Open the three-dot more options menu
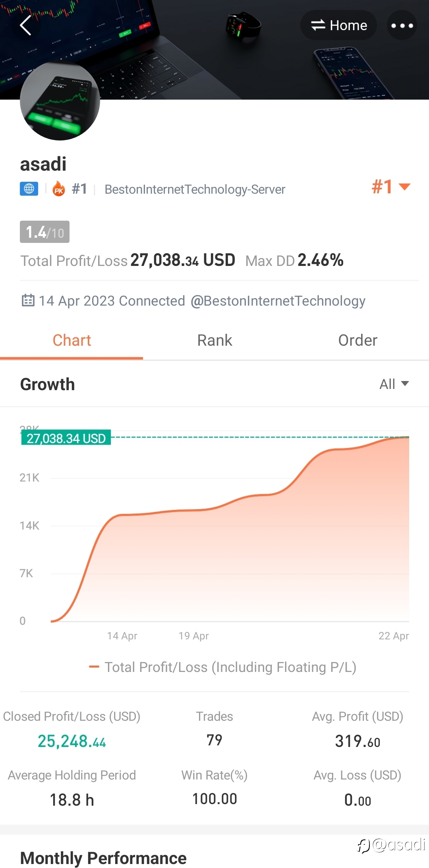429x868 pixels. pyautogui.click(x=402, y=26)
